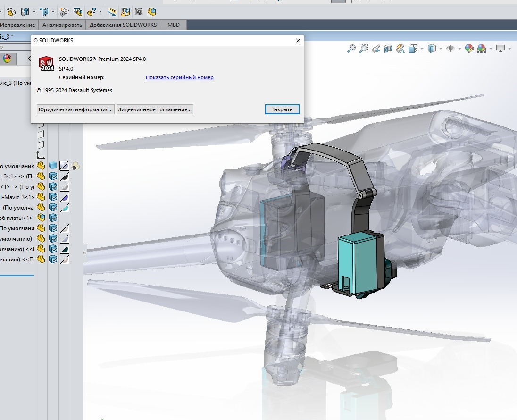The width and height of the screenshot is (517, 420).
Task: Select the 'l-Mavic_3<1>' tree item
Action: (17, 197)
